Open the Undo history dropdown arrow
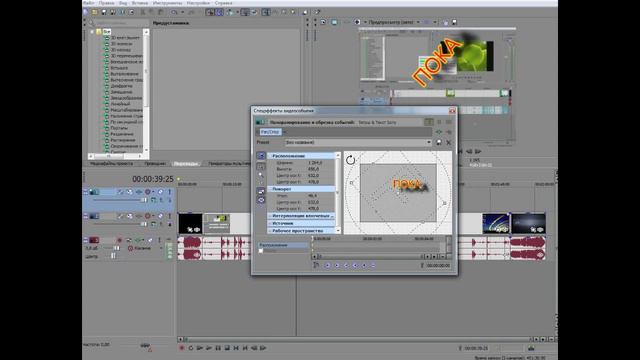640x360 pixels. point(182,12)
